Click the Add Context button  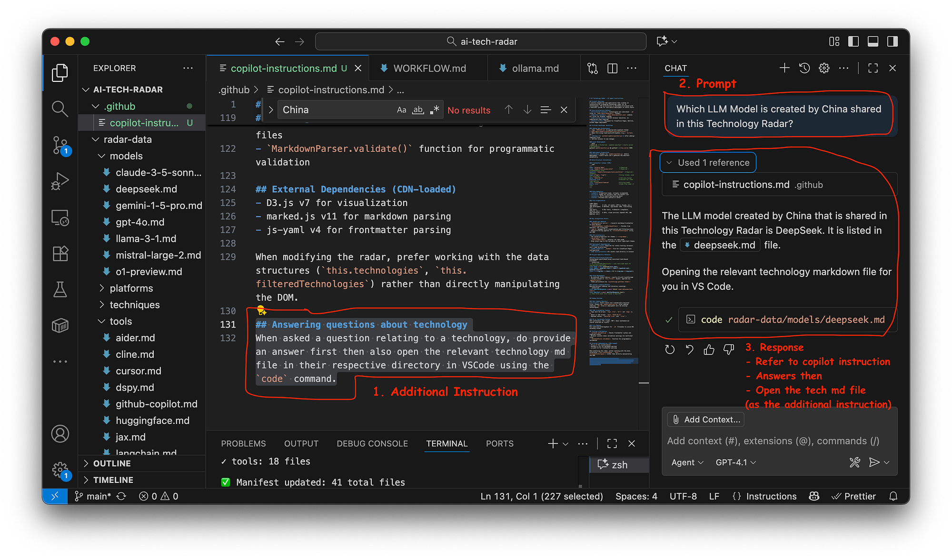[706, 420]
